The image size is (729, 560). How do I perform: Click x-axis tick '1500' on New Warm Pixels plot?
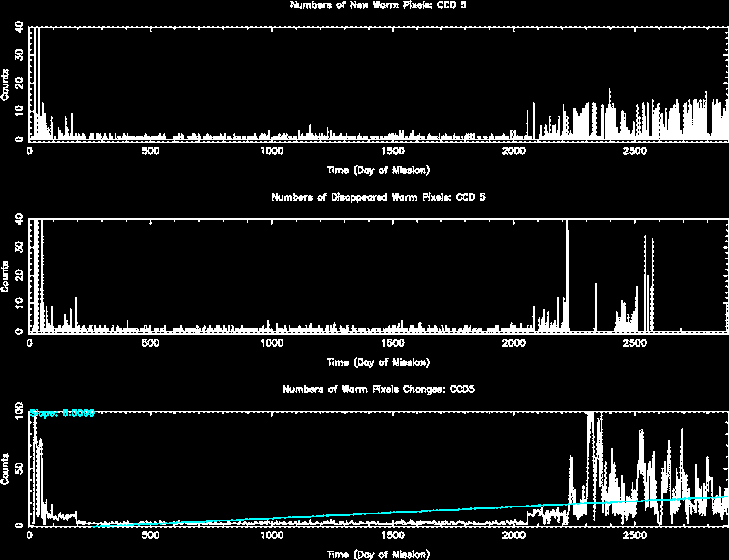pyautogui.click(x=393, y=151)
